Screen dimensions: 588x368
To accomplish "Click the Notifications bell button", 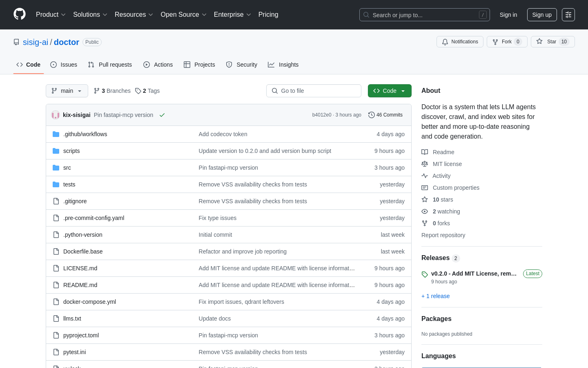I will tap(460, 42).
